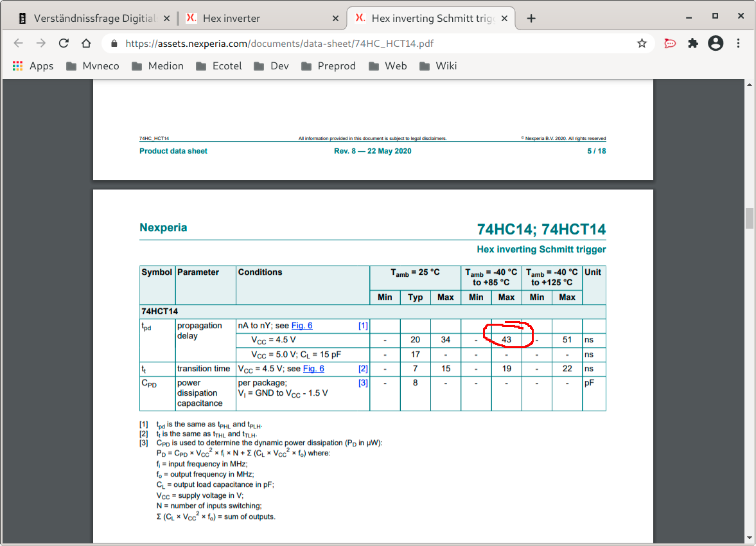Select the value 51 in tpd row
Viewport: 756px width, 546px height.
(567, 340)
